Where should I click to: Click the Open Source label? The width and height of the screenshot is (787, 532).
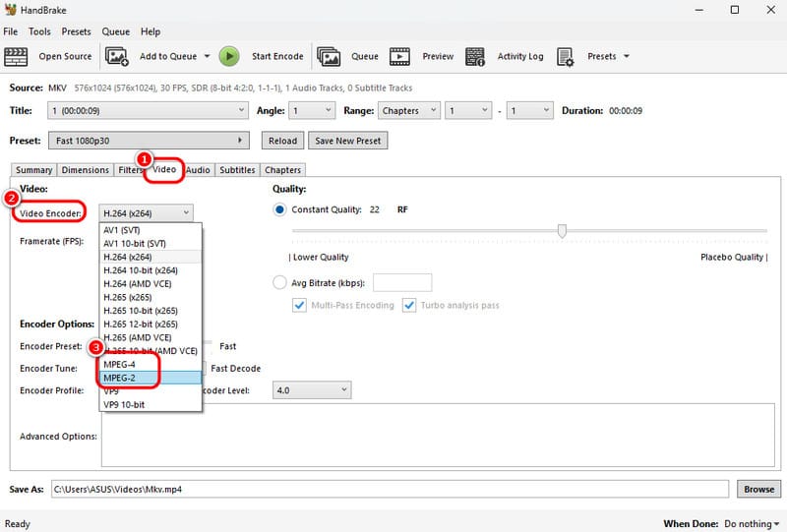[65, 56]
